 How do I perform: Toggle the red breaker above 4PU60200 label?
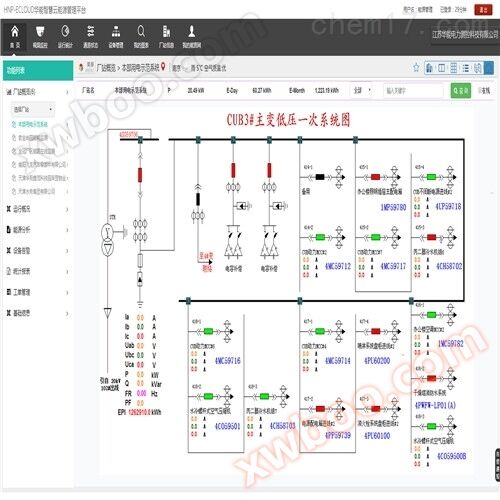tap(376, 331)
